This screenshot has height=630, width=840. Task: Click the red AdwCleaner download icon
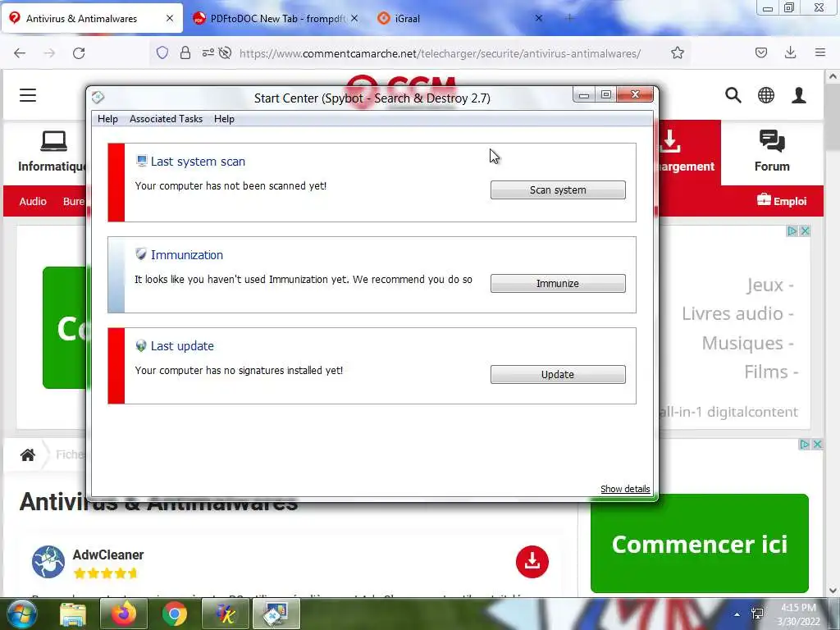532,561
